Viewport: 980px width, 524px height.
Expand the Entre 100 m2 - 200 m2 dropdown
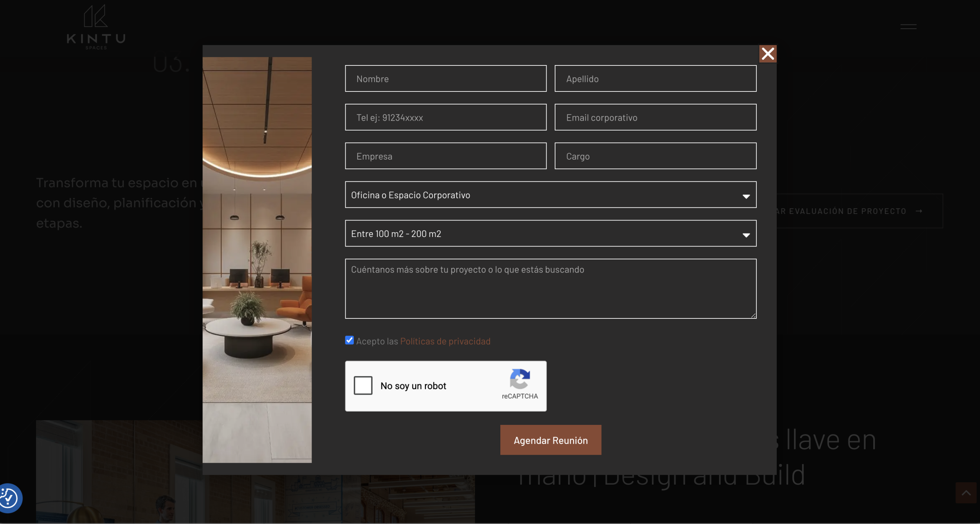click(550, 233)
